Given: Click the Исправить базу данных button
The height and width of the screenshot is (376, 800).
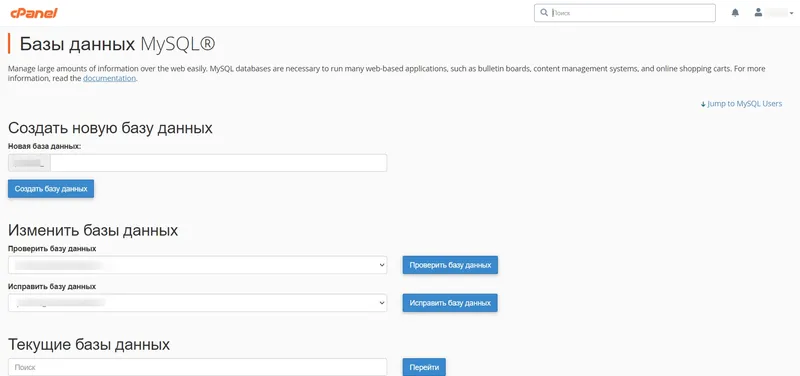Looking at the screenshot, I should pyautogui.click(x=450, y=303).
